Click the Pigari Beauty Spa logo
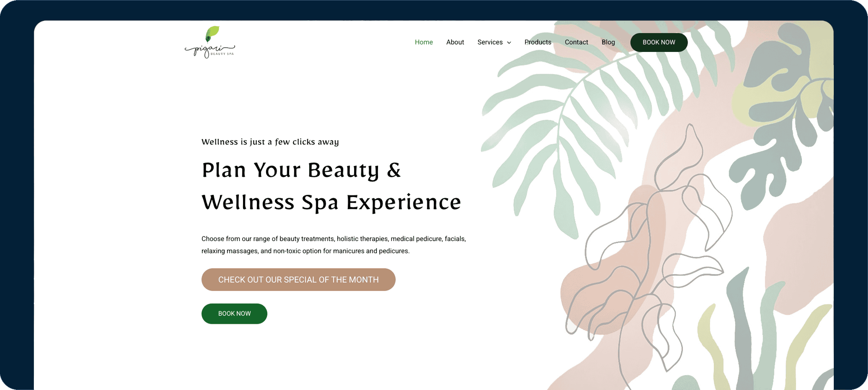The width and height of the screenshot is (868, 390). tap(210, 42)
